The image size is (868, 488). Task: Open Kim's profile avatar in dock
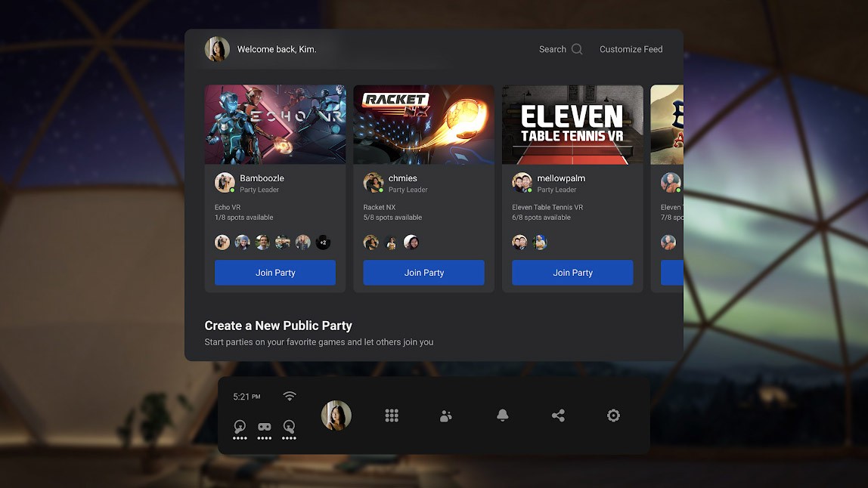click(x=336, y=415)
